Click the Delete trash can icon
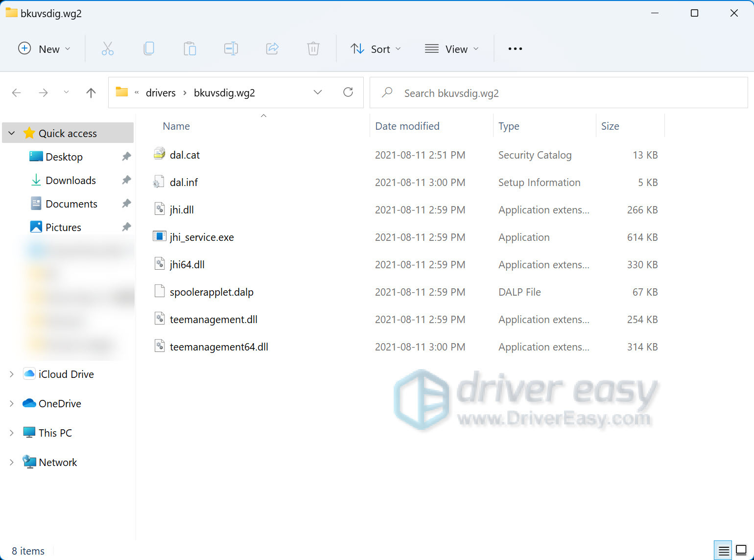The height and width of the screenshot is (560, 754). 313,48
